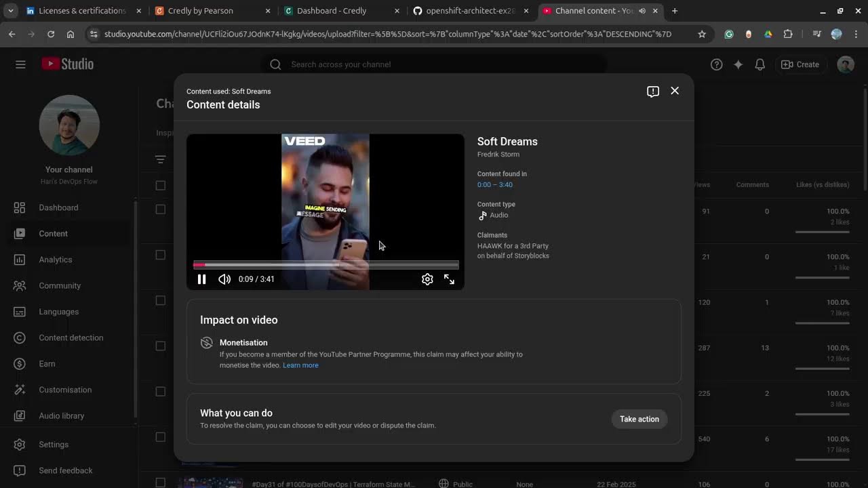868x488 pixels.
Task: Open the account avatar menu in Studio header
Action: 846,64
